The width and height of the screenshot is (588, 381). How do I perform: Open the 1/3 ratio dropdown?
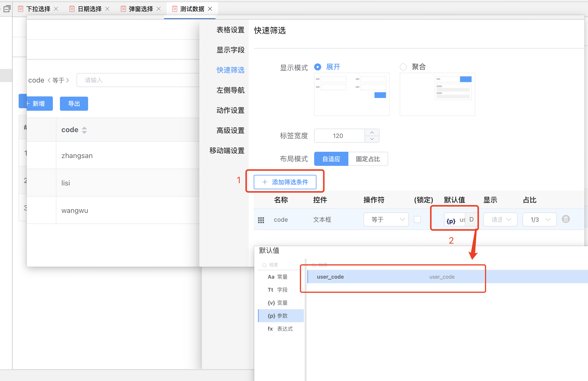pos(539,219)
